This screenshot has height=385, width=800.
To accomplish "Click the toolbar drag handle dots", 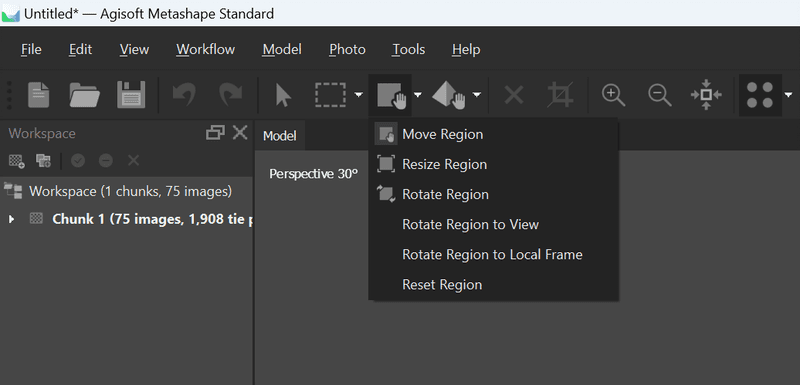I will [8, 95].
